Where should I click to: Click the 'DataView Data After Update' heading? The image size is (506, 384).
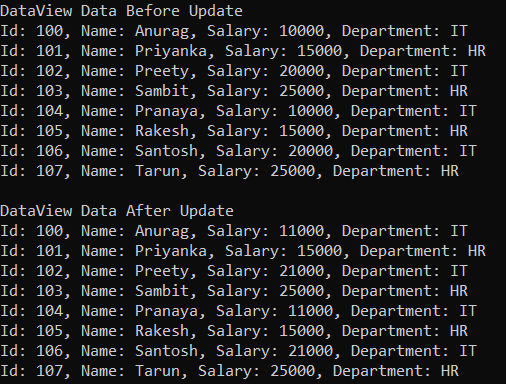(x=117, y=211)
